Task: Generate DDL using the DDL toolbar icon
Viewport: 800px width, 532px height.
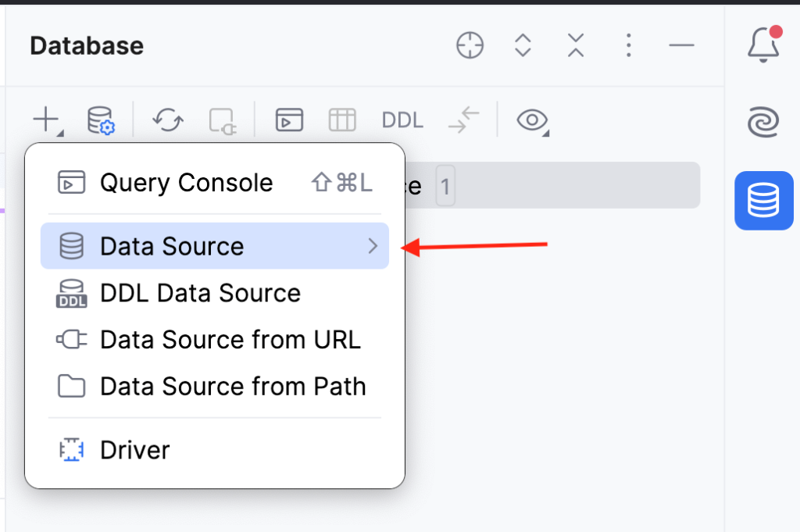Action: pos(402,120)
